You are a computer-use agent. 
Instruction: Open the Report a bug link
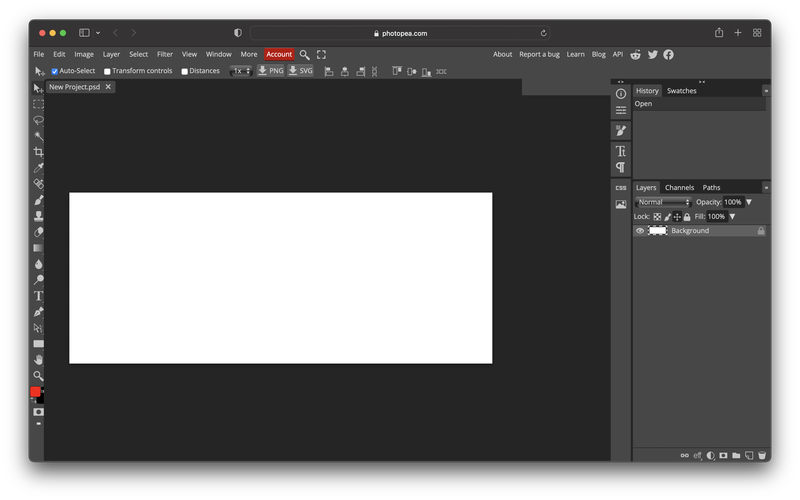pos(539,54)
